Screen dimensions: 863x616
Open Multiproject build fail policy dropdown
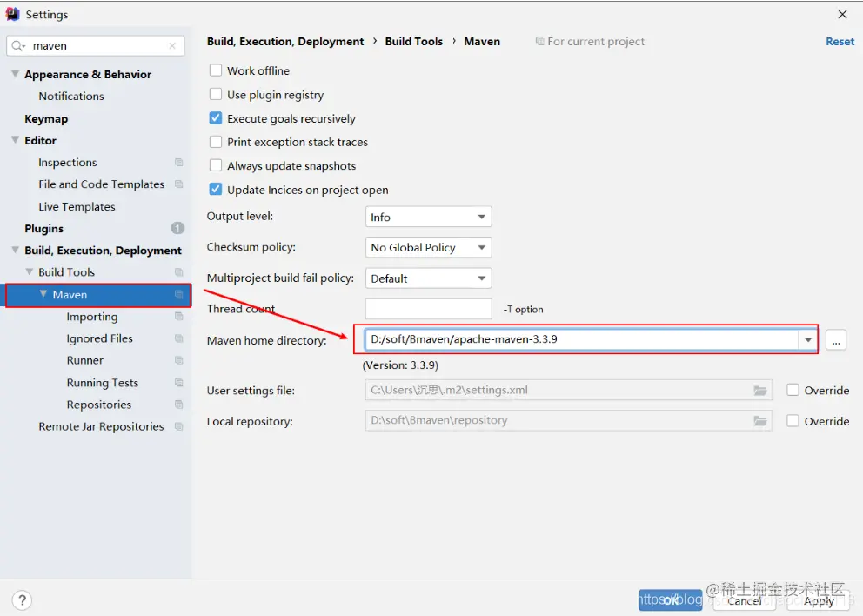click(x=428, y=278)
